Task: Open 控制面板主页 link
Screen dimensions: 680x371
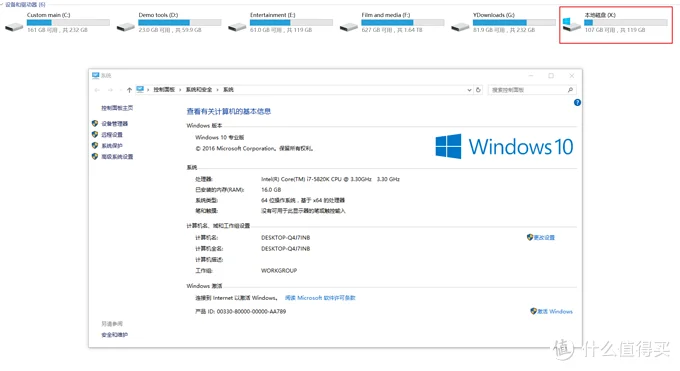Action: click(x=117, y=108)
